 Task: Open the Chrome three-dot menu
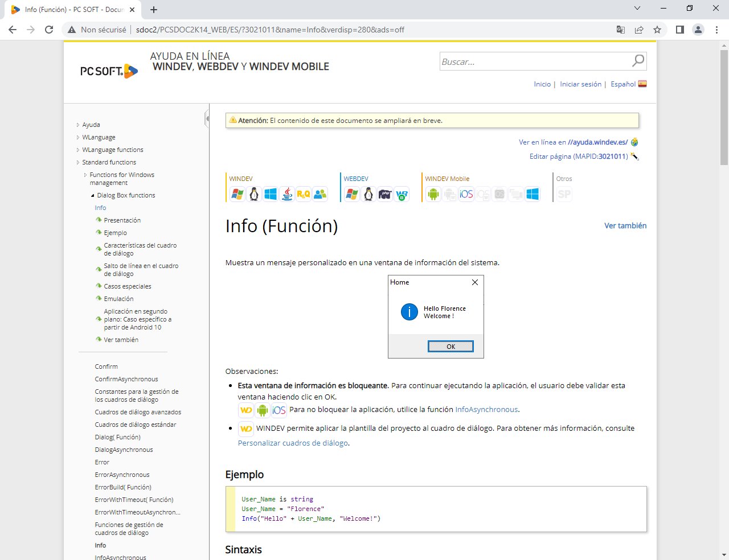716,30
